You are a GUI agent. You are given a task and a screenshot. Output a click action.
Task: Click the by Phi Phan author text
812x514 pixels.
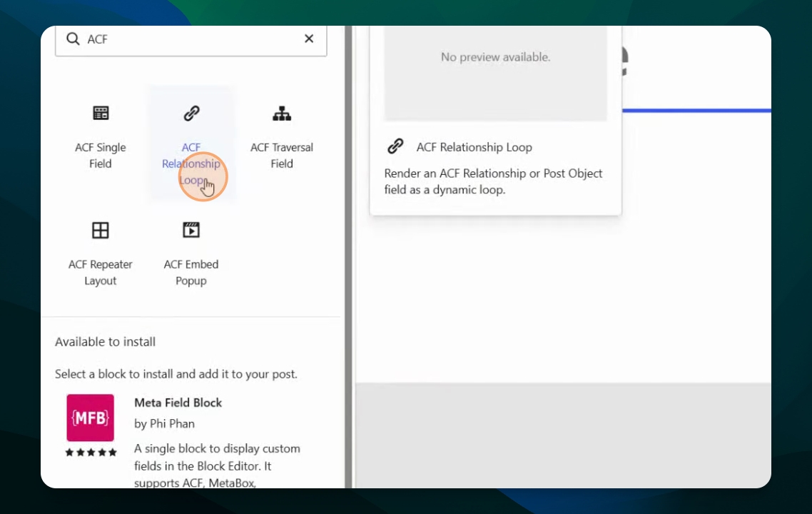164,424
